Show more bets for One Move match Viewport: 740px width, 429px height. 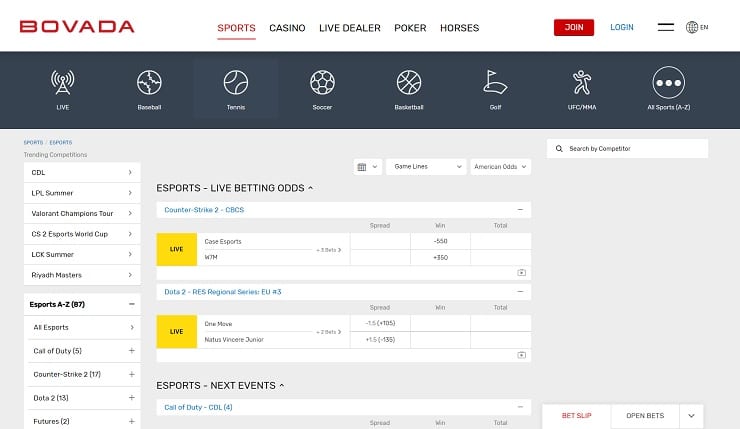[x=328, y=332]
